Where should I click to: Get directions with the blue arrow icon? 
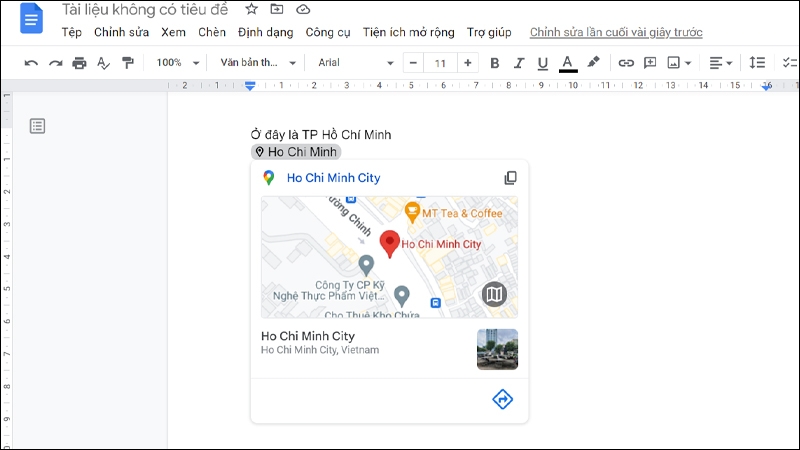pos(503,399)
